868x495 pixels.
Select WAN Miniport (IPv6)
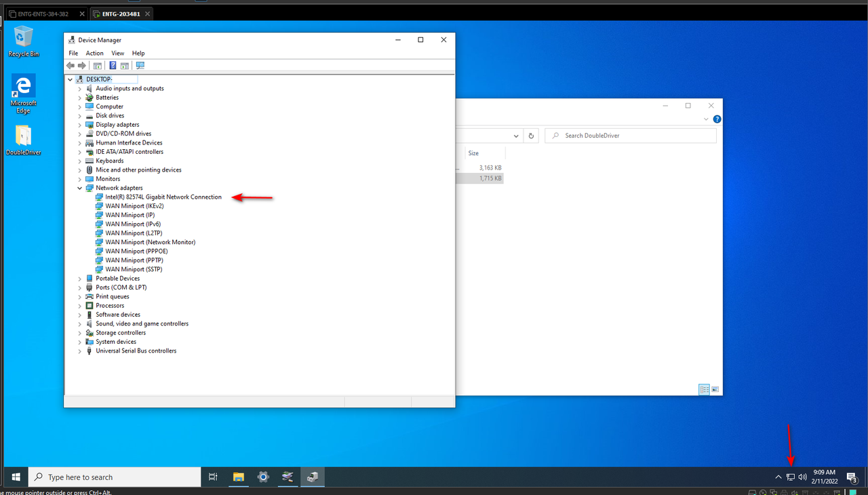pos(133,224)
